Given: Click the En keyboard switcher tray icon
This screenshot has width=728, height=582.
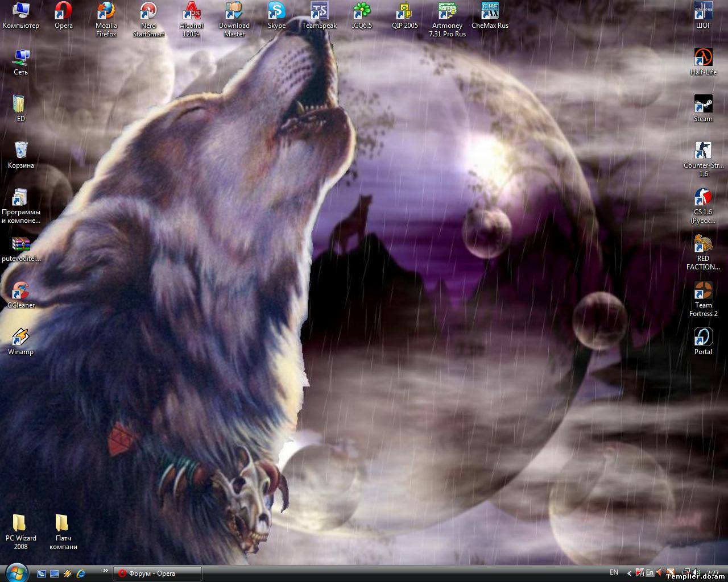Looking at the screenshot, I should (x=650, y=573).
